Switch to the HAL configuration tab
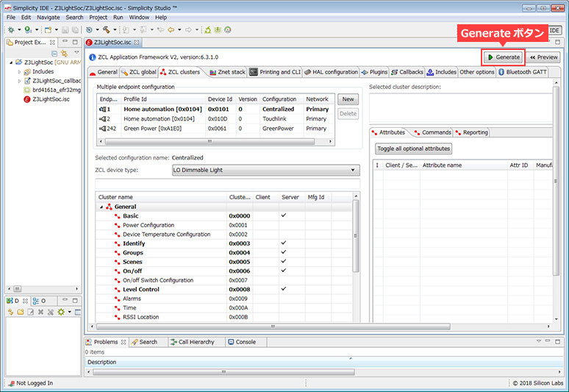569x392 pixels. coord(331,72)
